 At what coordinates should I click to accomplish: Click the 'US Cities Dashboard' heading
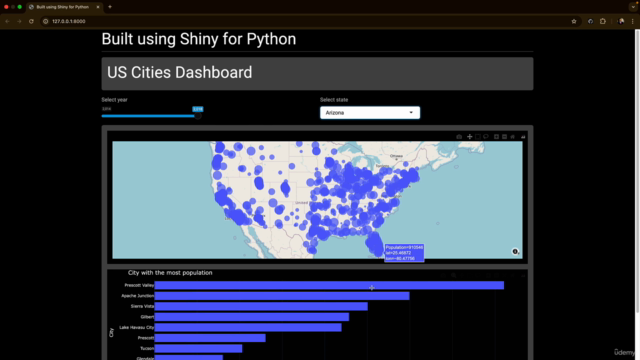coord(180,72)
